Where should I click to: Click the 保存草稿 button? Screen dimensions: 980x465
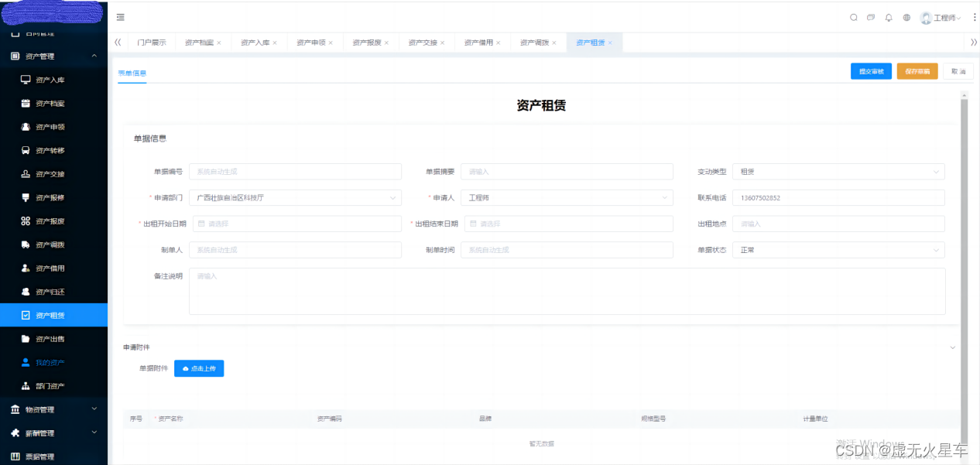coord(917,71)
